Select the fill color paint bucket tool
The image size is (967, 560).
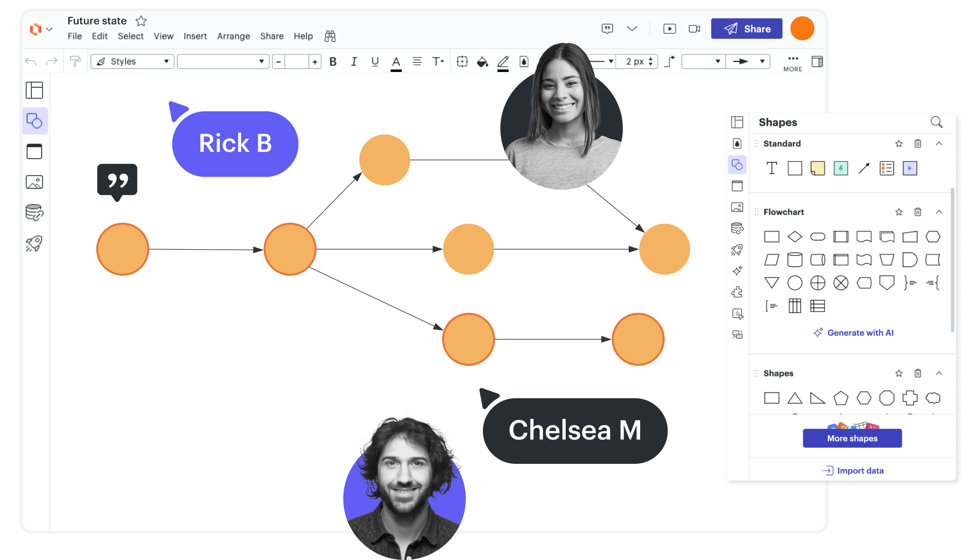coord(482,62)
